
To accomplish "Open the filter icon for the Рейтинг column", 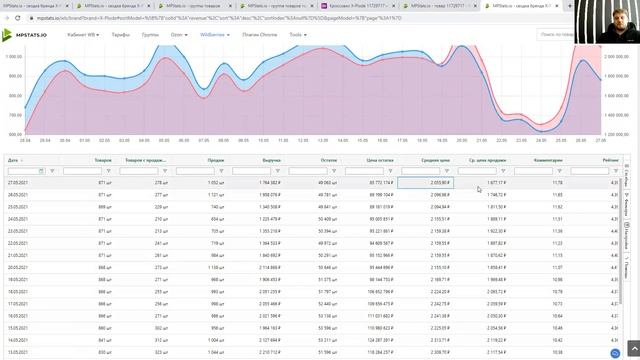I will point(616,171).
